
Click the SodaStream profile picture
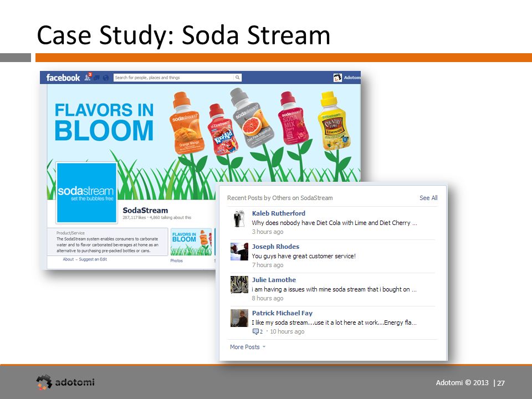(86, 192)
